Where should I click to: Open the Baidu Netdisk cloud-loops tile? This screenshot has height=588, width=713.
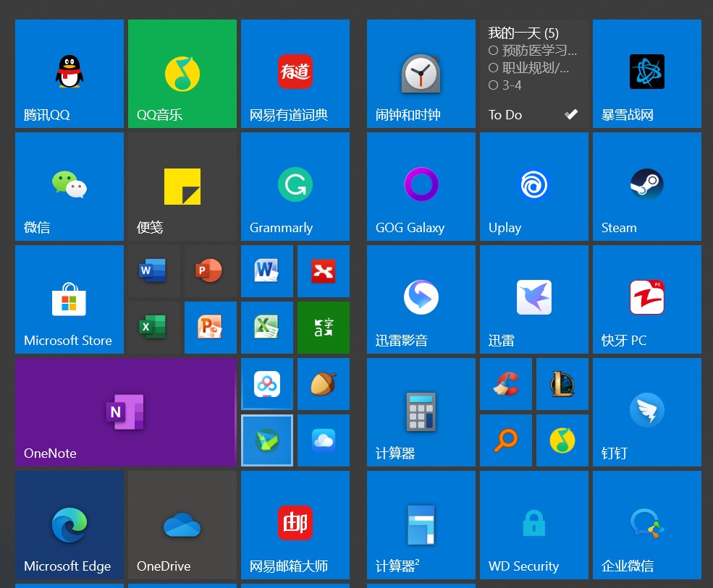pyautogui.click(x=267, y=384)
